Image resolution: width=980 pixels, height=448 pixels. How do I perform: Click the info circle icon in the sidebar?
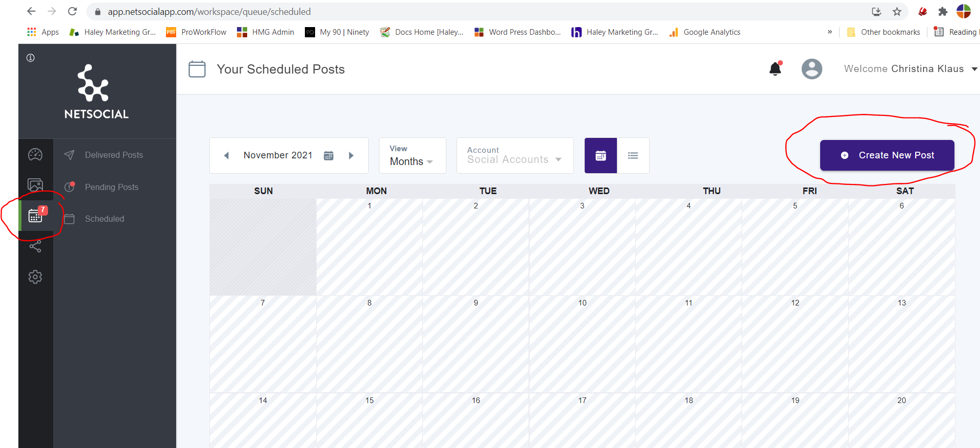click(31, 58)
